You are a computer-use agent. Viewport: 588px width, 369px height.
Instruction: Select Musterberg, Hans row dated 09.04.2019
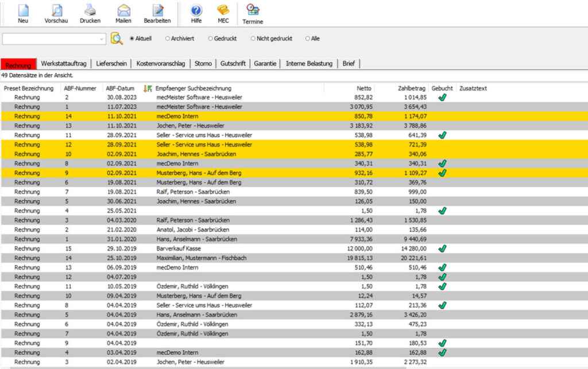pos(294,296)
